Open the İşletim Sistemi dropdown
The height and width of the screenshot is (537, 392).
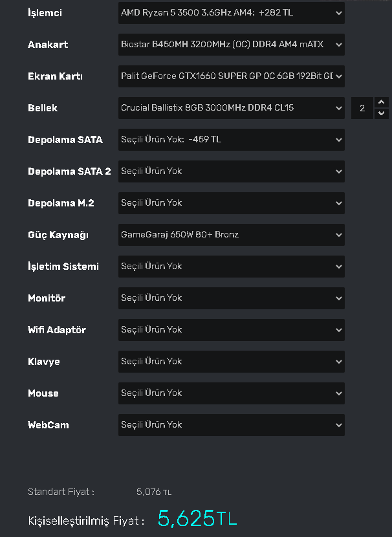[x=231, y=266]
